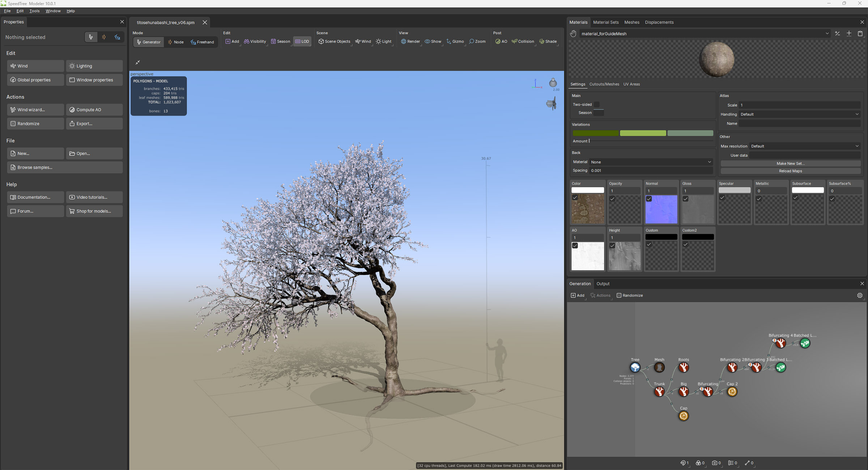
Task: Toggle the AO map checkbox
Action: point(575,245)
